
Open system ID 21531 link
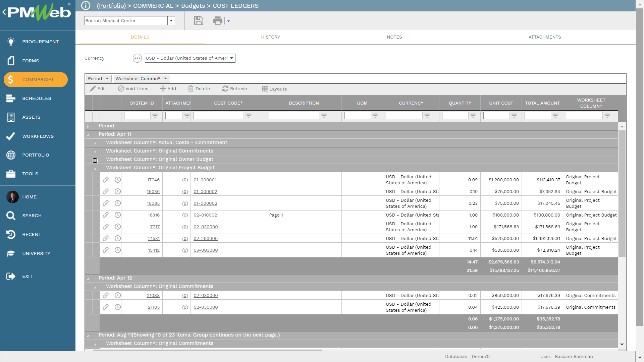(154, 239)
